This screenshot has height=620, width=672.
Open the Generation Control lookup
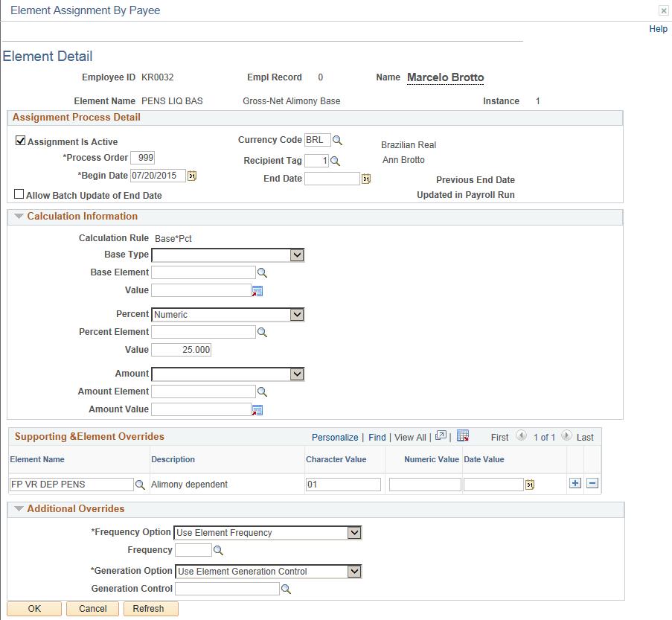(x=285, y=588)
